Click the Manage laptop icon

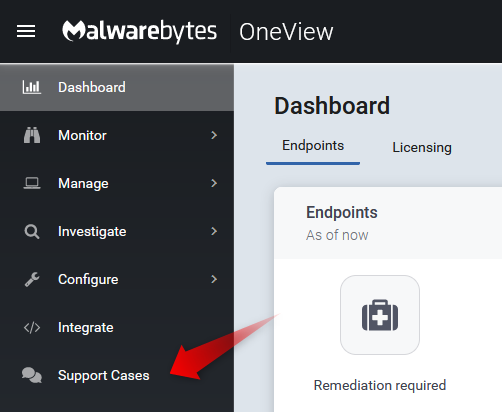pos(32,183)
